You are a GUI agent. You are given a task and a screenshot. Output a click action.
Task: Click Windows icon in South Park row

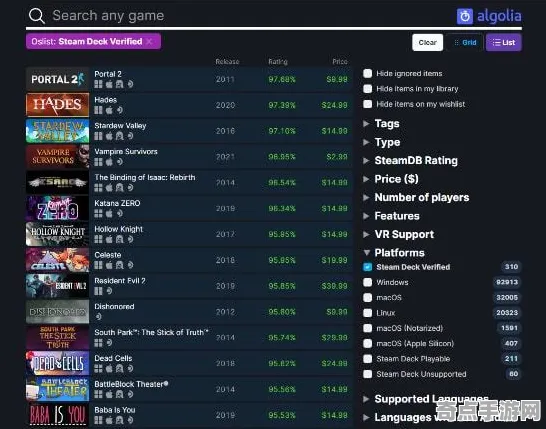pos(99,343)
